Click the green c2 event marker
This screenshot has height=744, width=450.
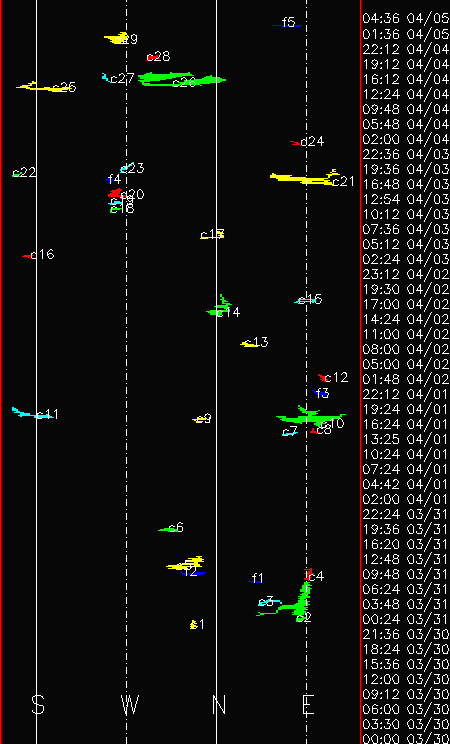pyautogui.click(x=292, y=599)
